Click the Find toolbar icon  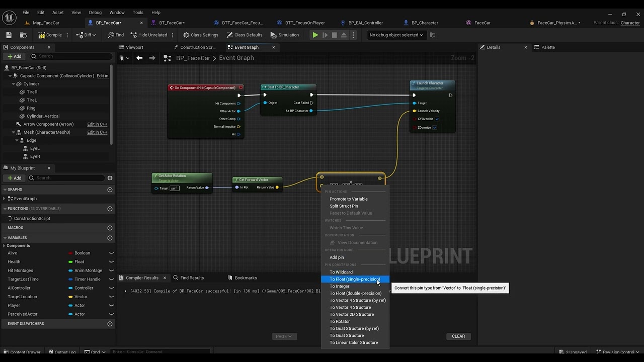[x=116, y=35]
